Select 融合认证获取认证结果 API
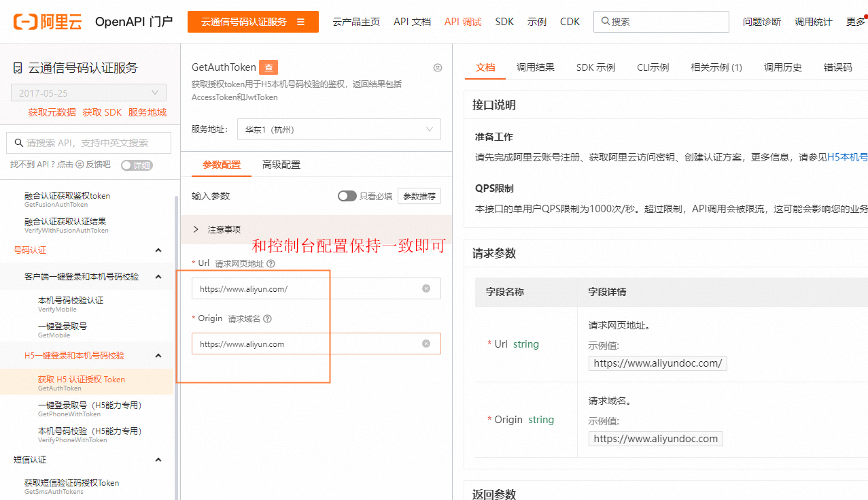Screen dimensions: 868x500 (x=67, y=225)
